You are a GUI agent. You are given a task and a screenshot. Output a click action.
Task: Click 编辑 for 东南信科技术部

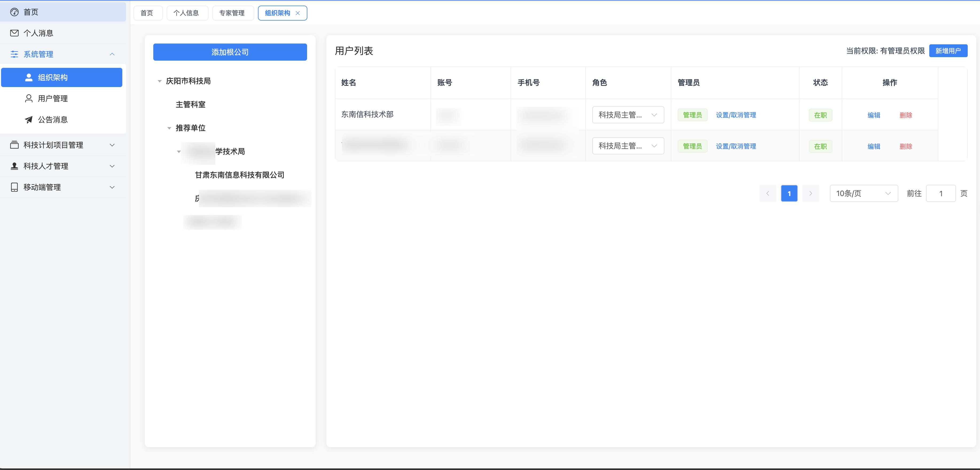(874, 115)
